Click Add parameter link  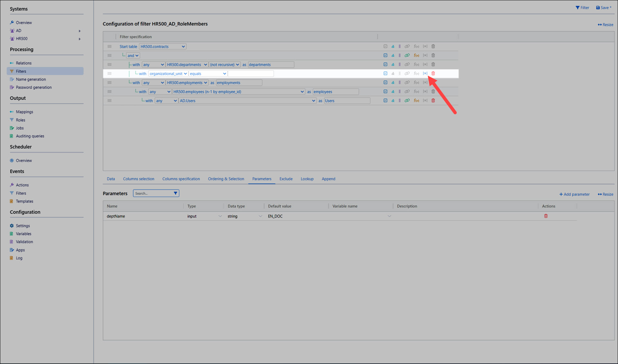click(x=574, y=194)
